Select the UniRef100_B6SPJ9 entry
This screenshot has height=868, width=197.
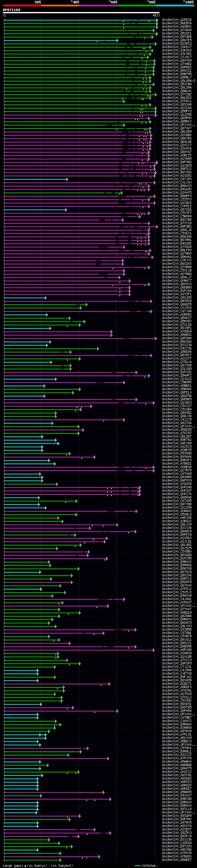[177, 836]
